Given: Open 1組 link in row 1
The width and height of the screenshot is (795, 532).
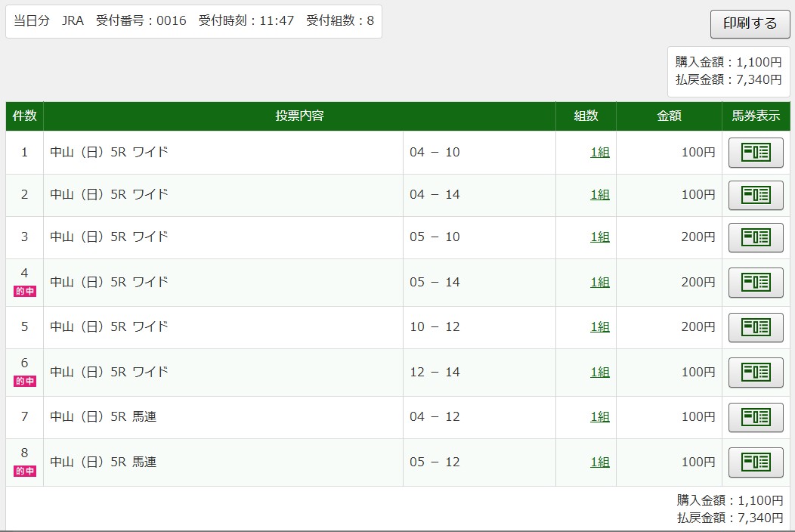Looking at the screenshot, I should coord(599,153).
